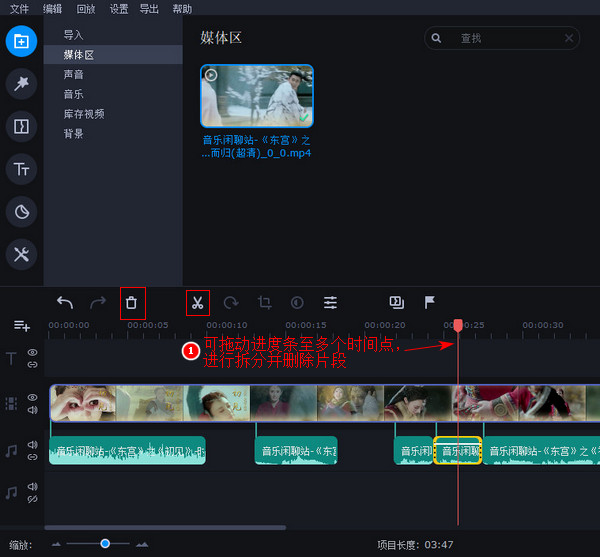Screen dimensions: 600x557
Task: Open Color adjustments icon
Action: (297, 303)
